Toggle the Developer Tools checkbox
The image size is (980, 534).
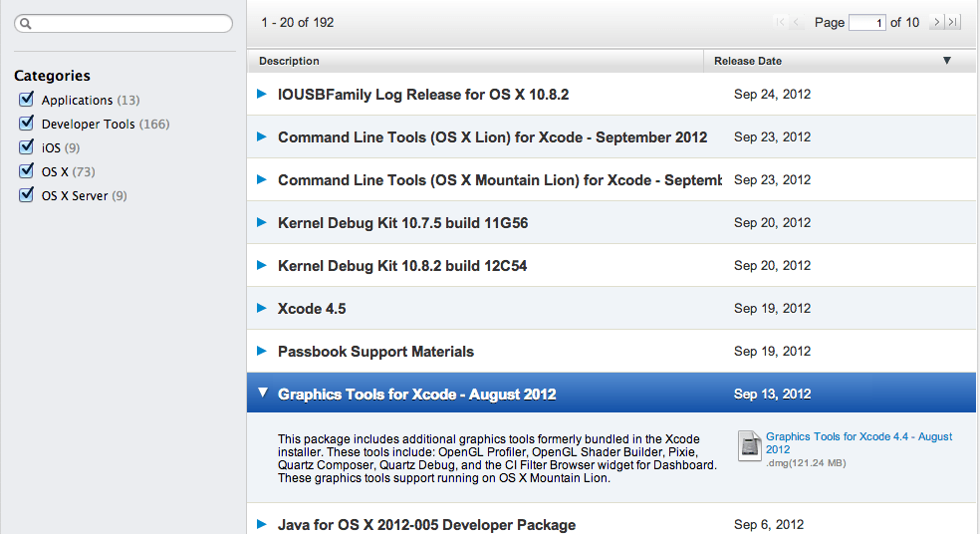pos(27,124)
